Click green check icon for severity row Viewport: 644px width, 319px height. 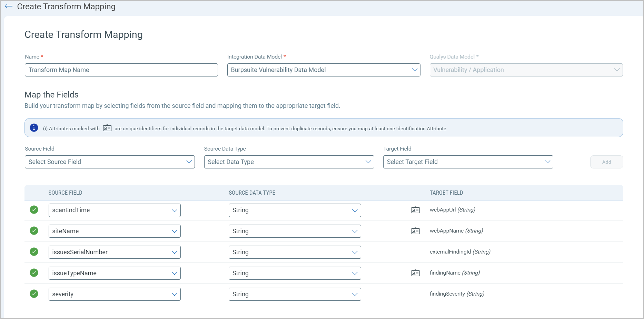(x=34, y=294)
